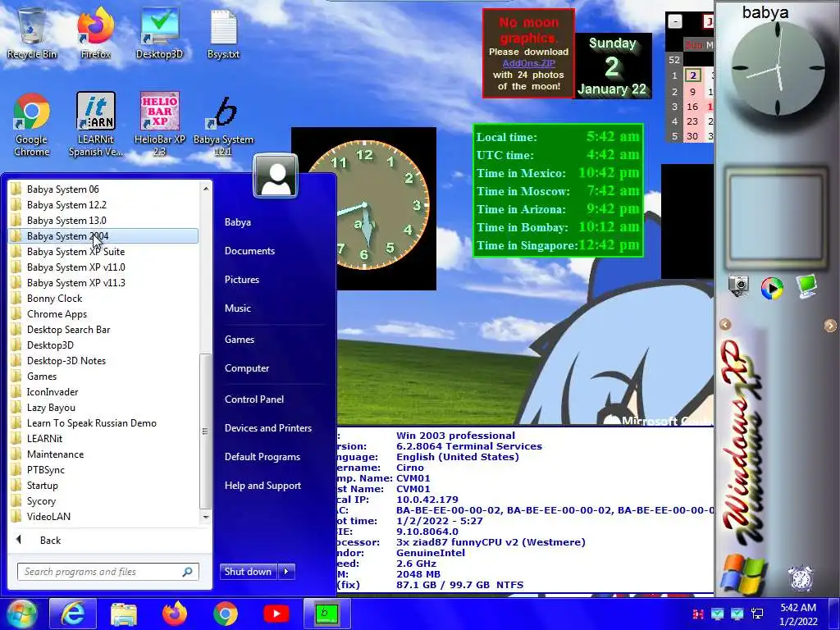Open Pictures from the Start menu
The width and height of the screenshot is (840, 630).
[242, 280]
